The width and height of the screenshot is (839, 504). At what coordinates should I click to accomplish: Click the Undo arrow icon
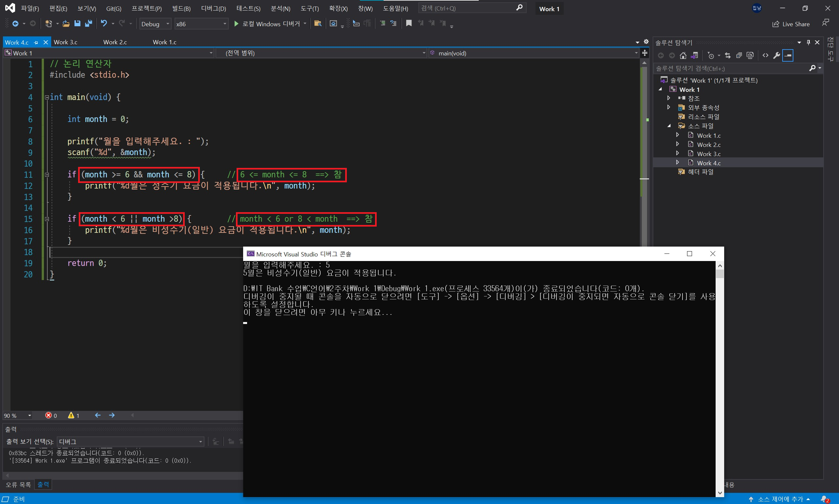point(104,23)
